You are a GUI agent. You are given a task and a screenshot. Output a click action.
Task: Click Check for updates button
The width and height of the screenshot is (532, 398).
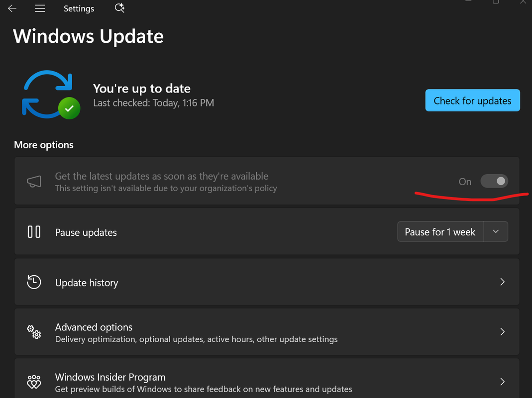(472, 100)
